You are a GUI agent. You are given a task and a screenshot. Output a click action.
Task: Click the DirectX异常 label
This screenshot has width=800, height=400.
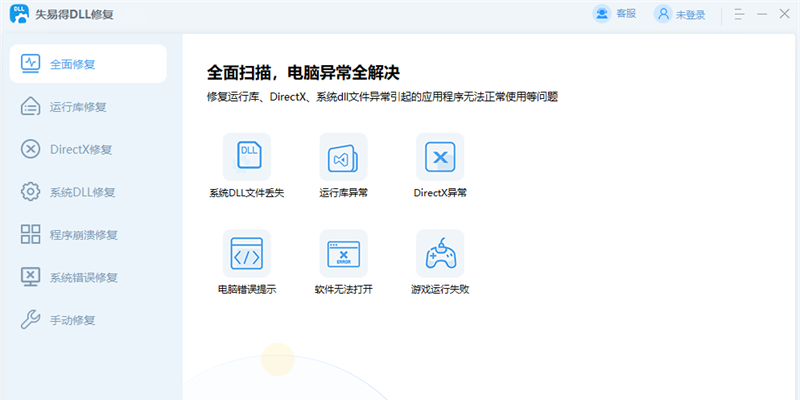point(440,193)
